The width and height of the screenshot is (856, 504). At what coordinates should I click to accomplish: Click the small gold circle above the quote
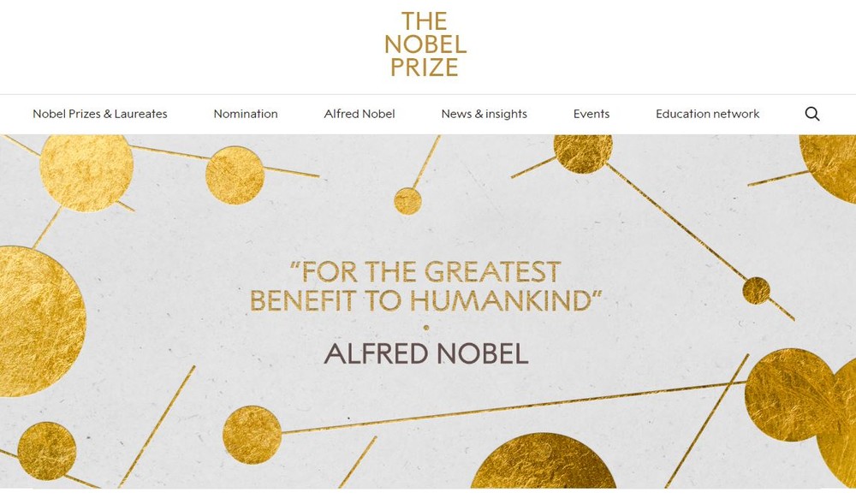click(x=407, y=200)
